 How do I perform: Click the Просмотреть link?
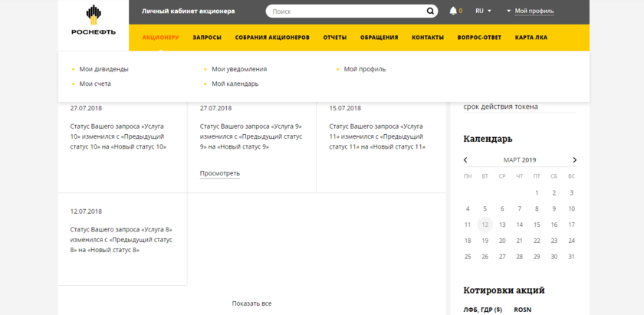point(219,173)
